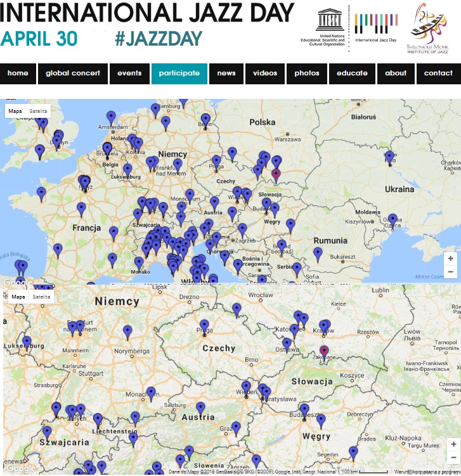
Task: Click the #JAZZDAY hashtag link
Action: coord(159,39)
